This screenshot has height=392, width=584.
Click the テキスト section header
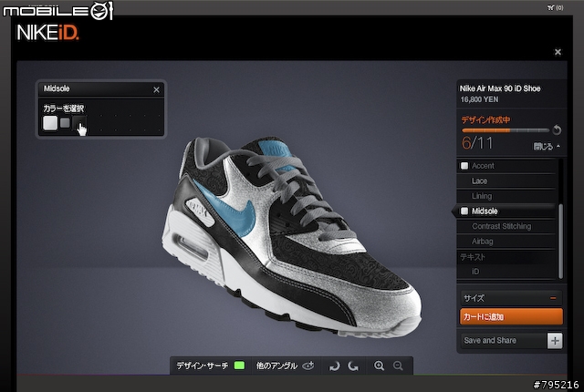[473, 257]
